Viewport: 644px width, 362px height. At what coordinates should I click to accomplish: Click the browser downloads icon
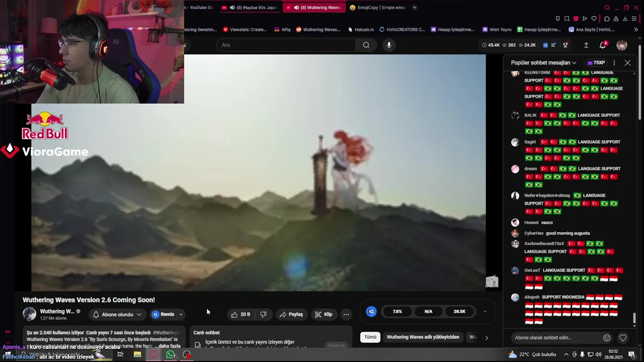point(625,19)
